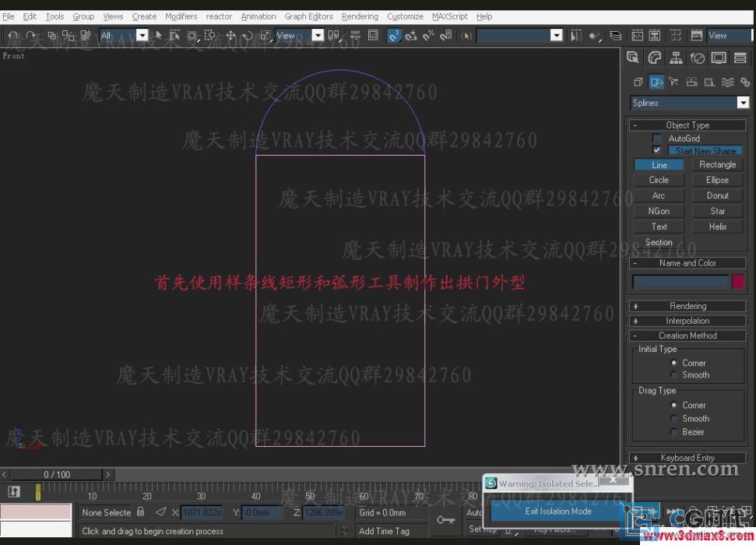
Task: Activate the Select and Move tool
Action: [x=230, y=35]
